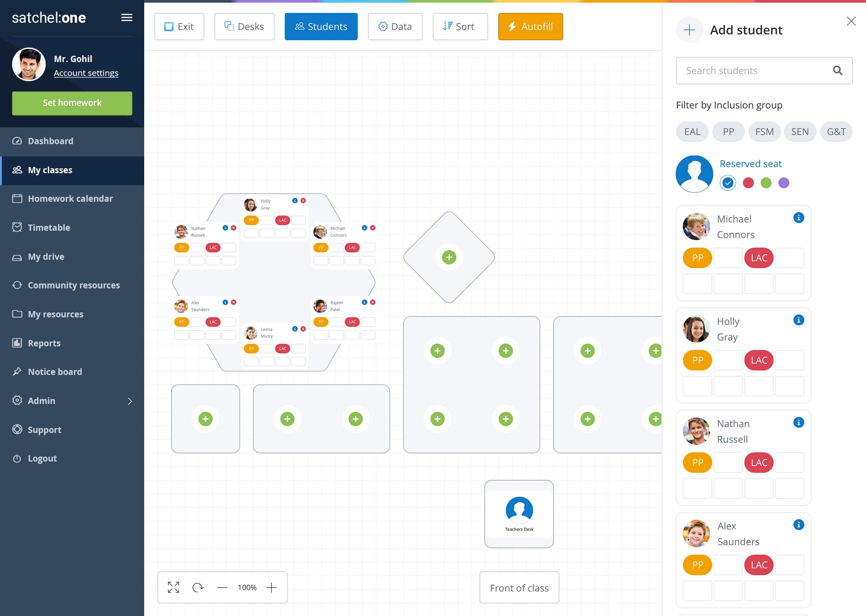Viewport: 866px width, 616px height.
Task: Click zoom in stepper control
Action: point(272,587)
